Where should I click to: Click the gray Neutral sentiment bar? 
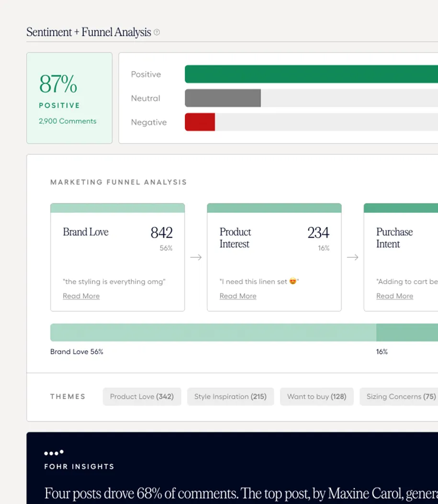223,98
